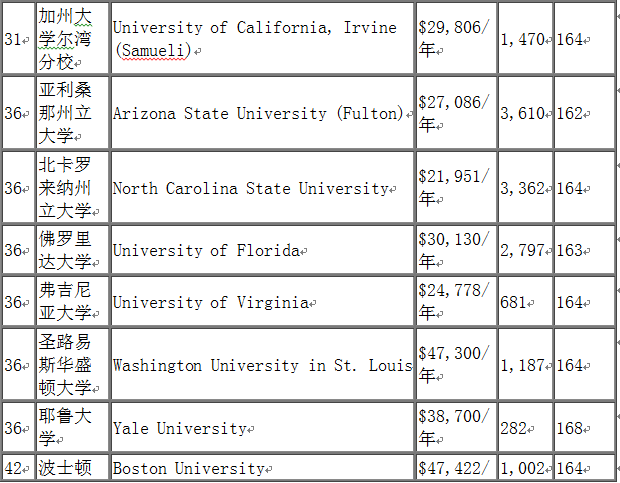Image resolution: width=620 pixels, height=483 pixels.
Task: Select the $30,130 tuition cell
Action: [455, 250]
